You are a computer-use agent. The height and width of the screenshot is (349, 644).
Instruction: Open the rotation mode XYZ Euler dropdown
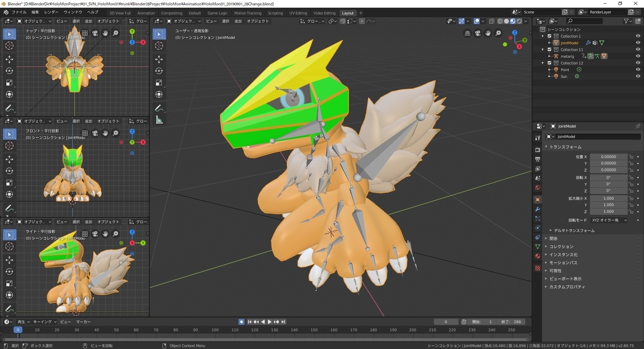coord(609,220)
